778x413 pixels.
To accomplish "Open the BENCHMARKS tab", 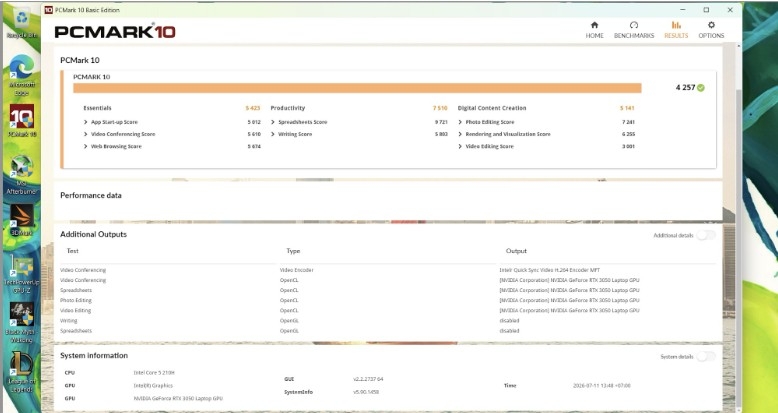I will 634,30.
